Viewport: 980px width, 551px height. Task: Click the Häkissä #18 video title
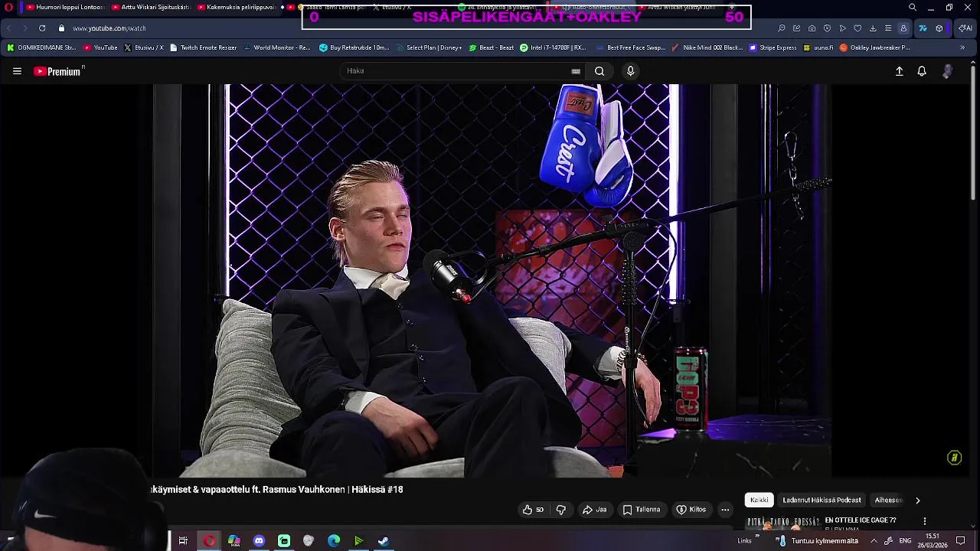coord(277,490)
